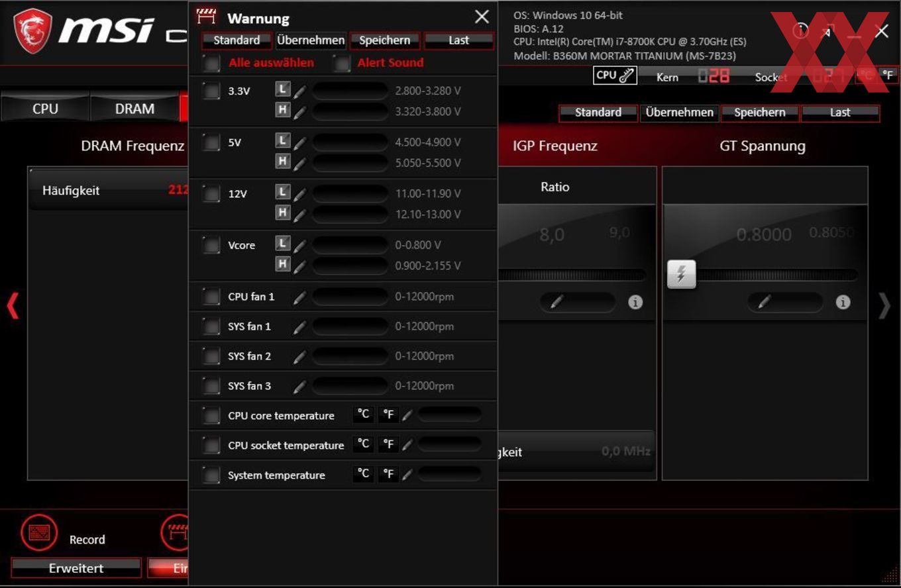Screen dimensions: 901x588
Task: Click the CPU fan 1 rpm input field
Action: coord(350,297)
